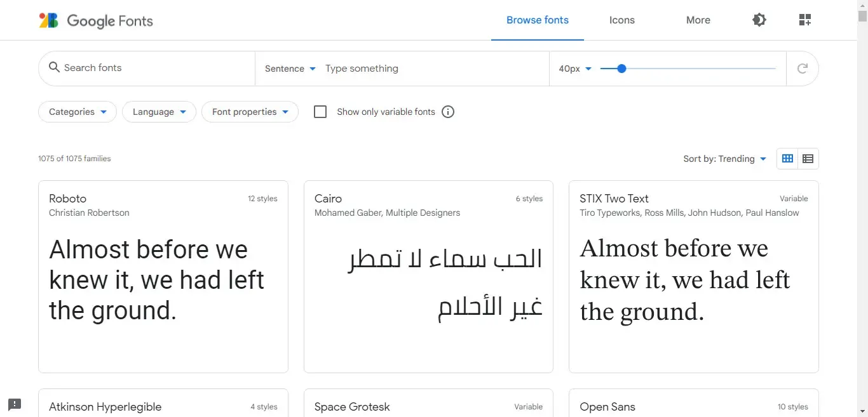Click the font size slider handle
The width and height of the screenshot is (868, 417).
pyautogui.click(x=621, y=69)
